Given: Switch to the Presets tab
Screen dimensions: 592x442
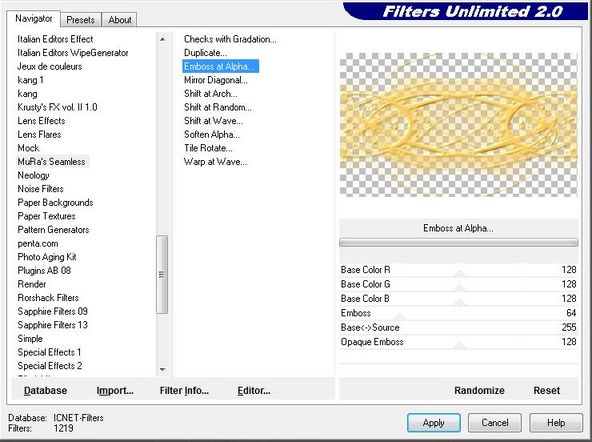Looking at the screenshot, I should click(x=80, y=20).
